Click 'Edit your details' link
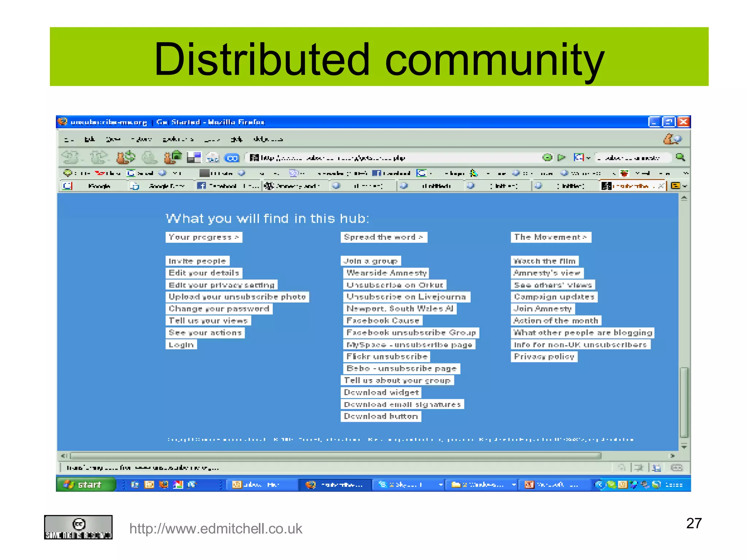 [204, 273]
